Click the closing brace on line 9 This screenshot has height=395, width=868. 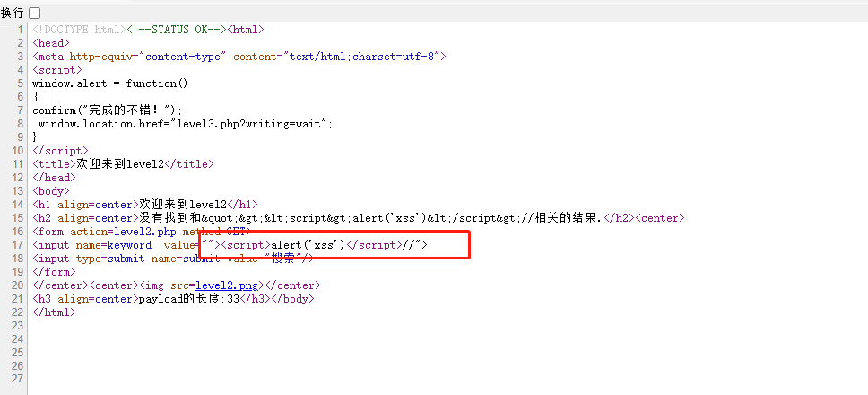click(35, 136)
